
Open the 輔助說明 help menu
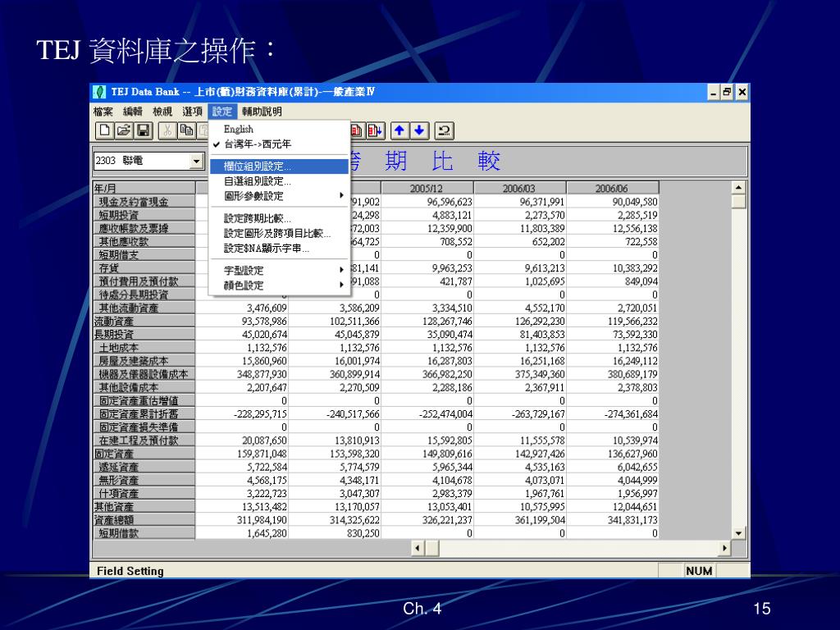[262, 112]
